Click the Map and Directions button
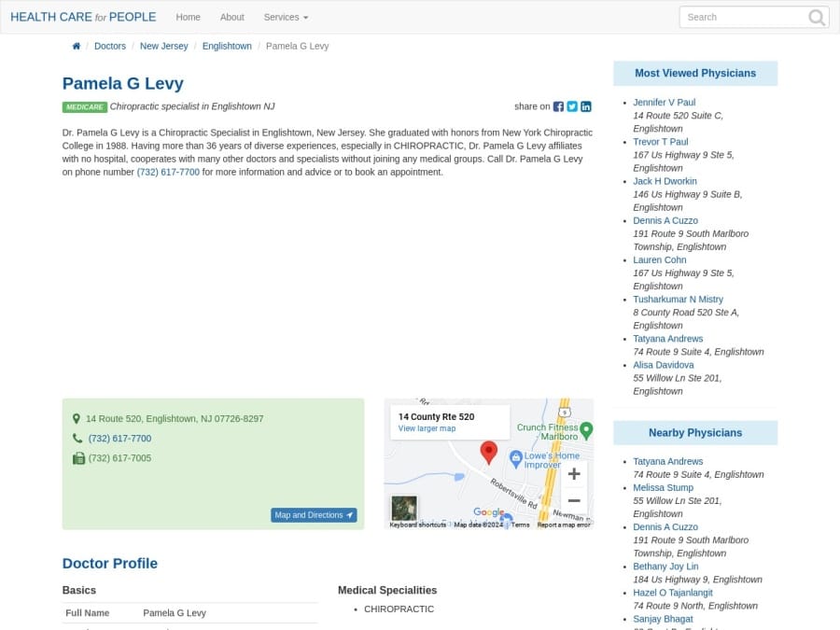Screen dimensions: 840x630 [x=314, y=514]
